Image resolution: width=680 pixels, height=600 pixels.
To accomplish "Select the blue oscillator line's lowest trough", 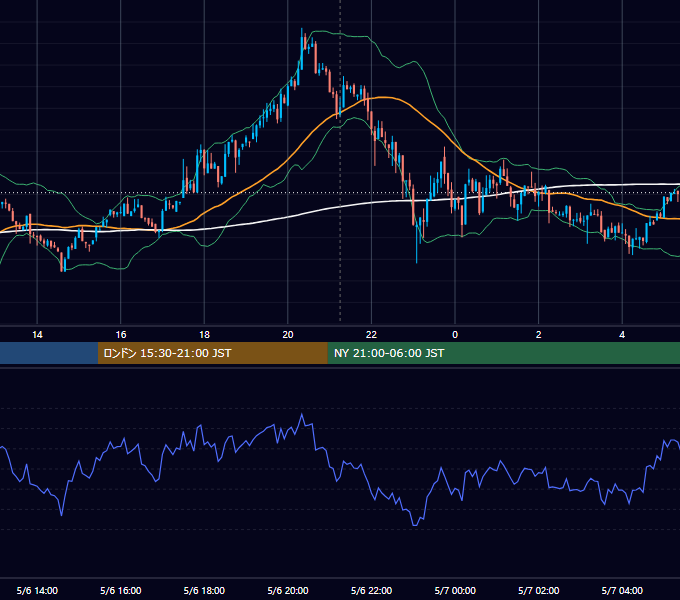I will [415, 525].
